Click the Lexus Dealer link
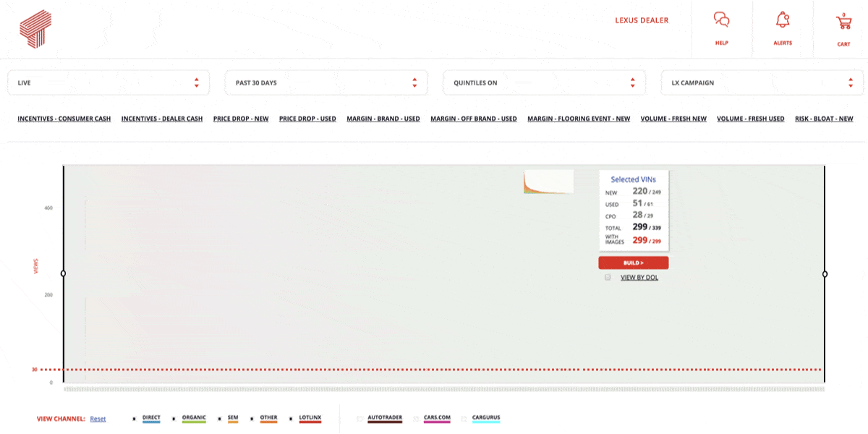 pyautogui.click(x=642, y=20)
